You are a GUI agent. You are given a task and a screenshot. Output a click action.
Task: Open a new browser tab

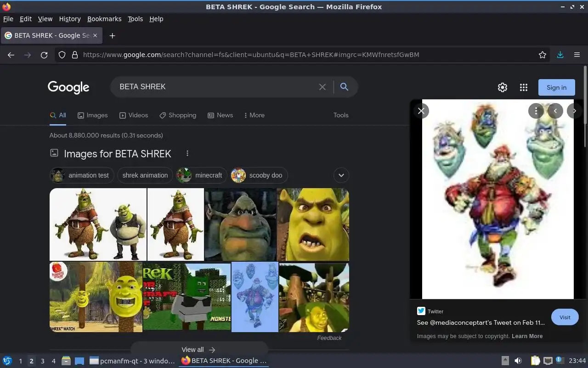click(x=112, y=35)
